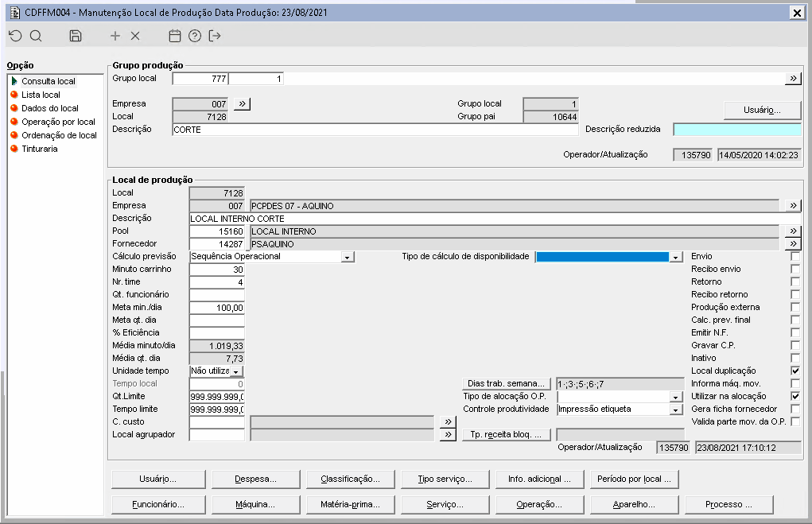Open lookup arrow for Local agrupador
This screenshot has height=524, width=812.
448,434
